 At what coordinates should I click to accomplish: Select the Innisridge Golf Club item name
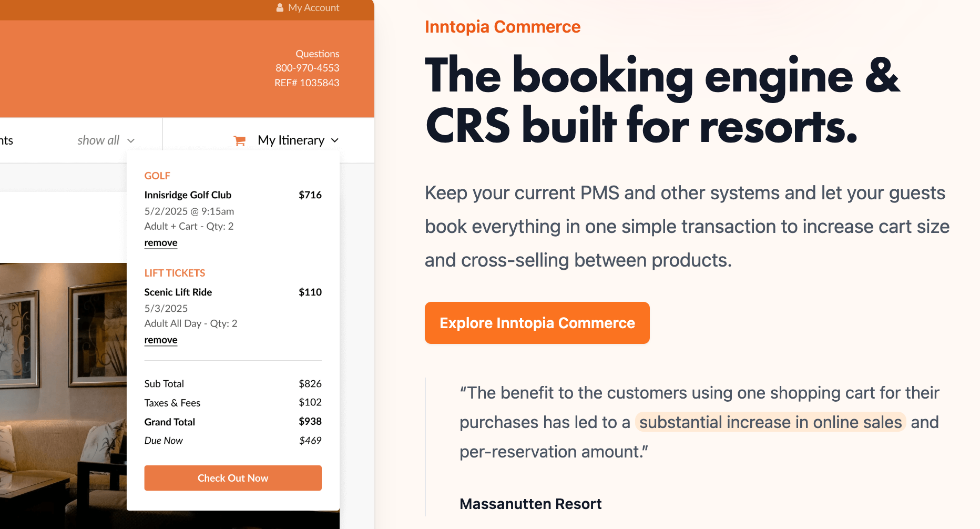188,195
